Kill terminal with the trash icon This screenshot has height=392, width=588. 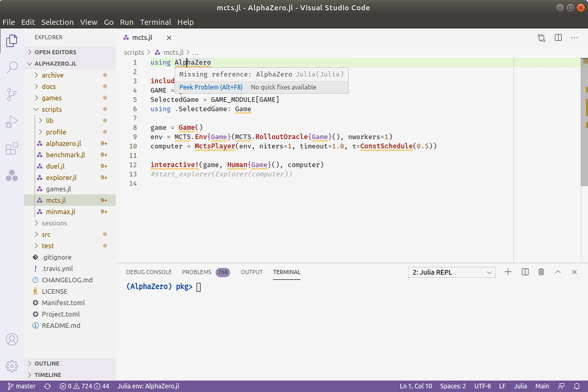point(541,272)
